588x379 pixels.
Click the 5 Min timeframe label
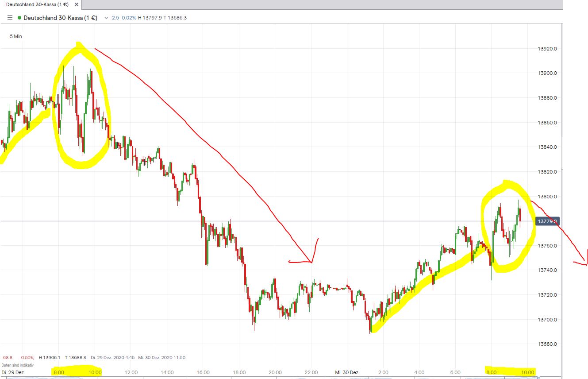16,36
